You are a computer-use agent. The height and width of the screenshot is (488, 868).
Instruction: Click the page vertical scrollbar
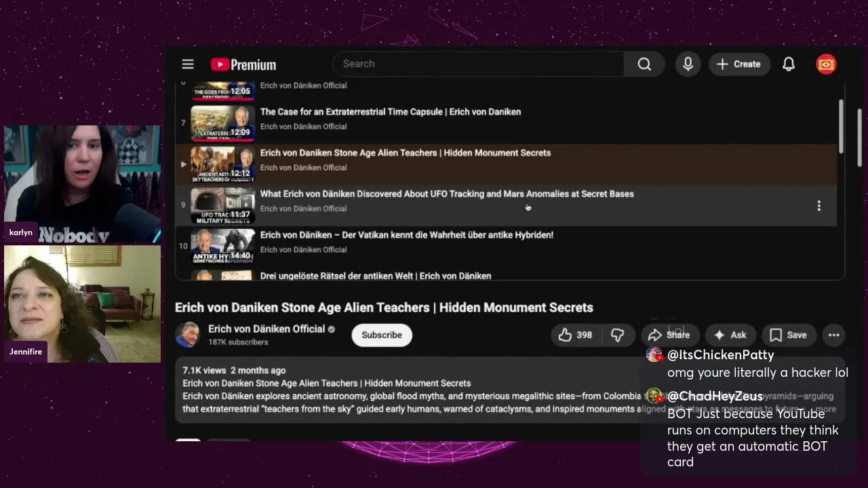pos(859,138)
